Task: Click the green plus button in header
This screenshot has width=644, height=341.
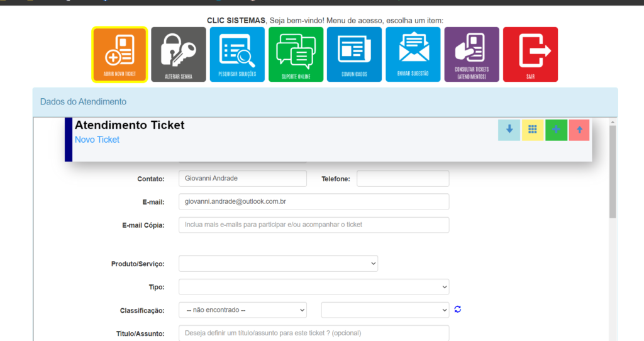Action: (556, 130)
